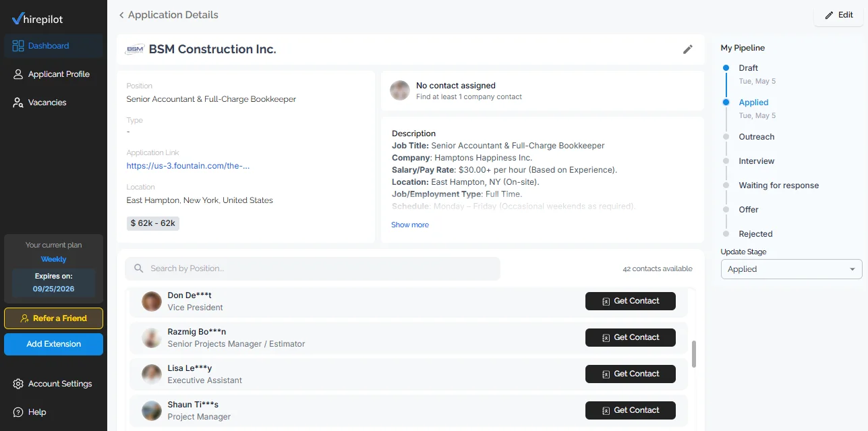
Task: Click the East Hampton, New York location text
Action: click(x=200, y=200)
